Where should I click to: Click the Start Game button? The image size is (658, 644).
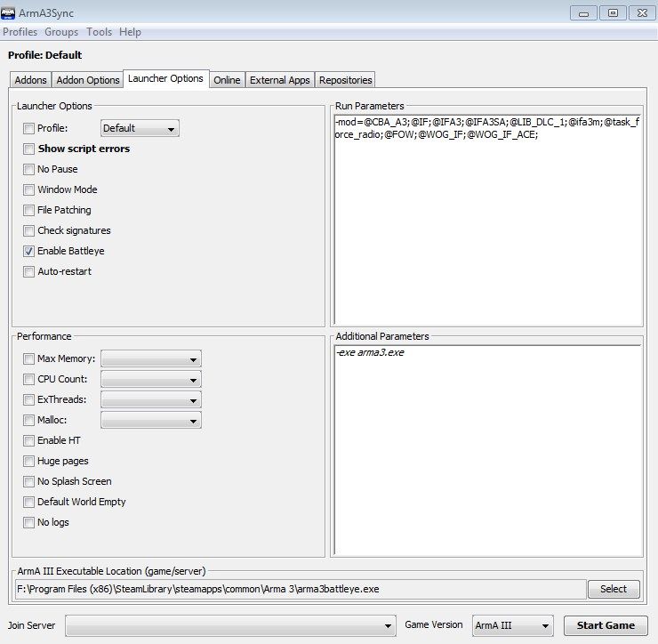coord(606,626)
